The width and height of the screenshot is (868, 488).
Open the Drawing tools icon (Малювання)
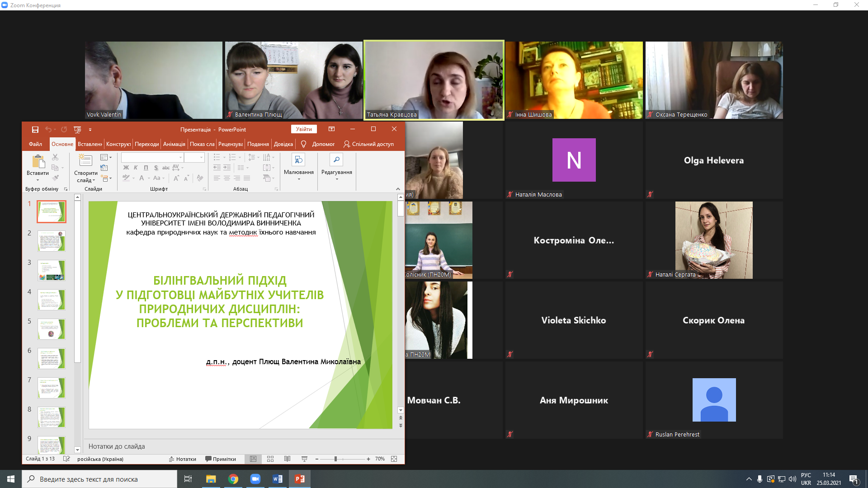(298, 160)
